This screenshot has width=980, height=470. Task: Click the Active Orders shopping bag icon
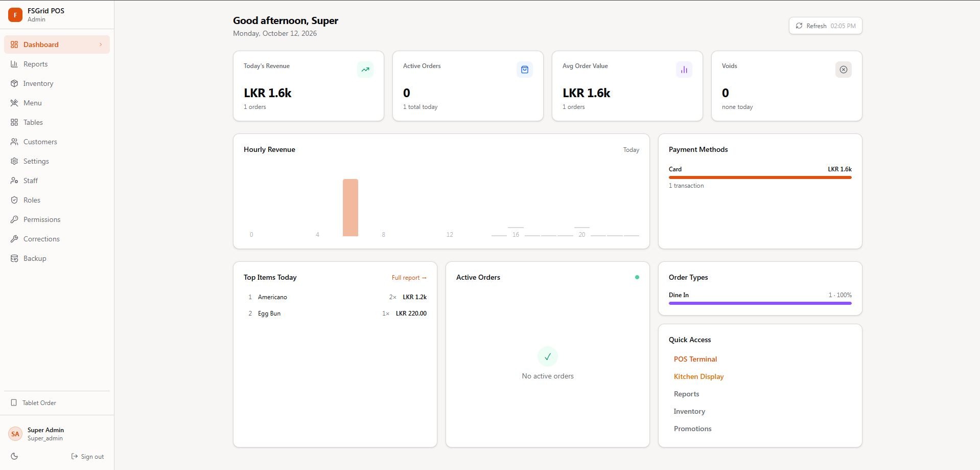[x=525, y=70]
